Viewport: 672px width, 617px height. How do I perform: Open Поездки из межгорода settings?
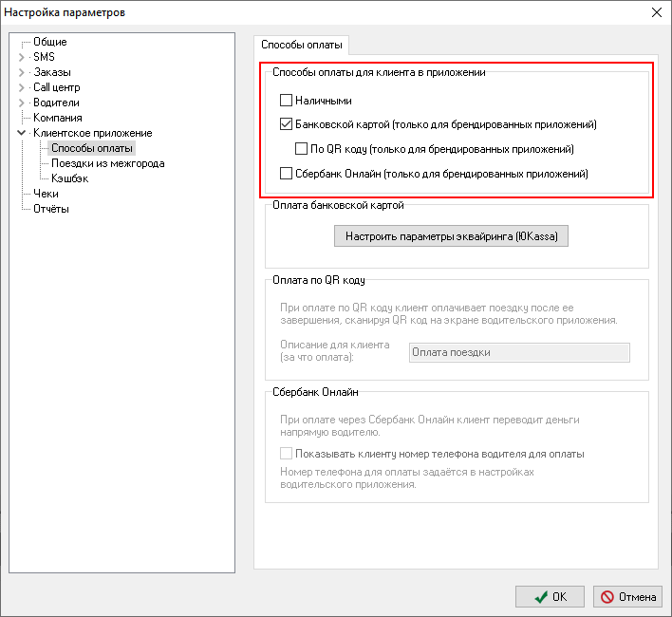(107, 163)
